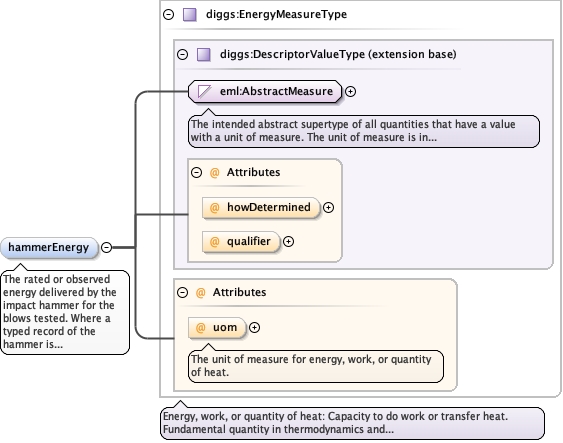
Task: Collapse the diggs:EnergyMeasureType box
Action: click(168, 14)
